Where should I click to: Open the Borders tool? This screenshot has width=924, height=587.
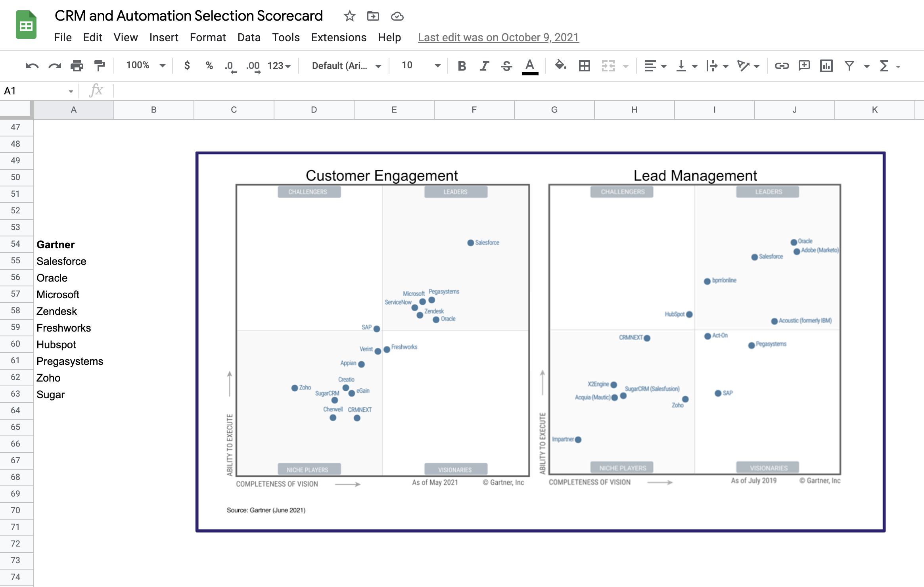point(584,66)
